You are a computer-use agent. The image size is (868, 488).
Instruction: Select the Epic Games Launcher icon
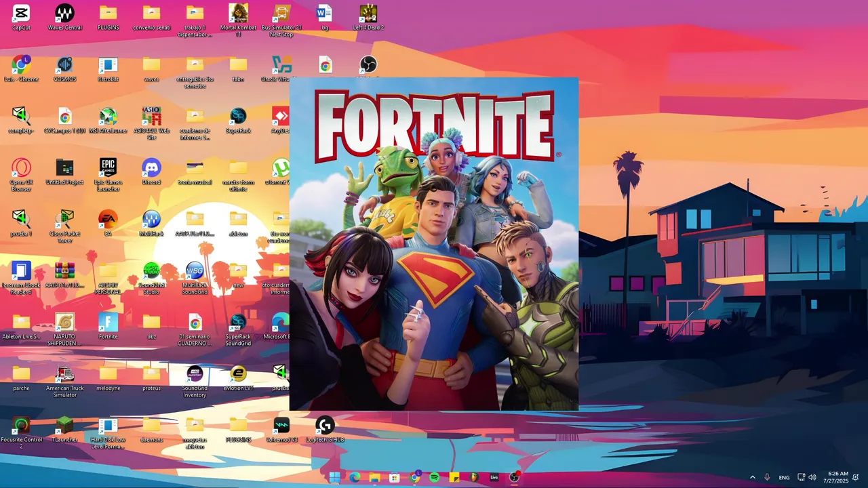108,175
